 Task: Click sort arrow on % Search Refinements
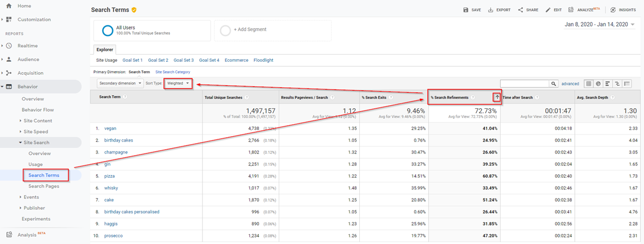497,97
